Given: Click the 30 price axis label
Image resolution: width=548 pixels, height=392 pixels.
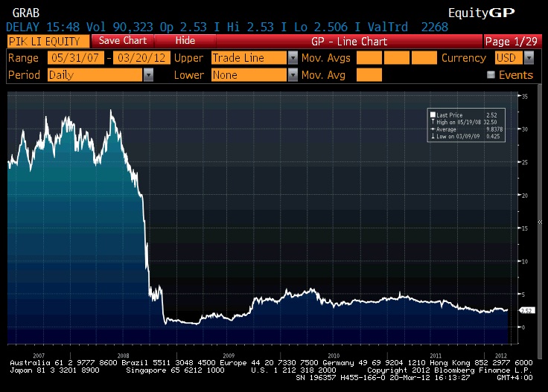Looking at the screenshot, I should [x=525, y=129].
